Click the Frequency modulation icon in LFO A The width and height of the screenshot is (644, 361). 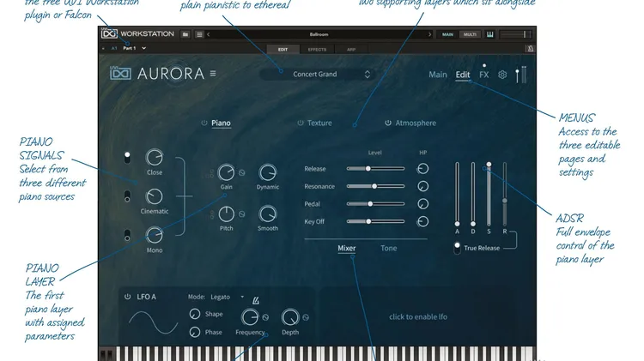265,317
